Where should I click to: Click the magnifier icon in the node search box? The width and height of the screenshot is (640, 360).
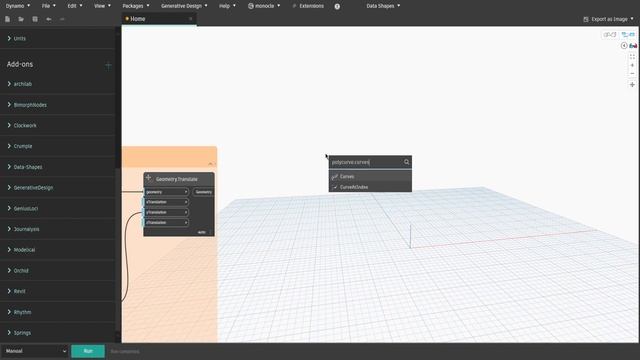[407, 162]
